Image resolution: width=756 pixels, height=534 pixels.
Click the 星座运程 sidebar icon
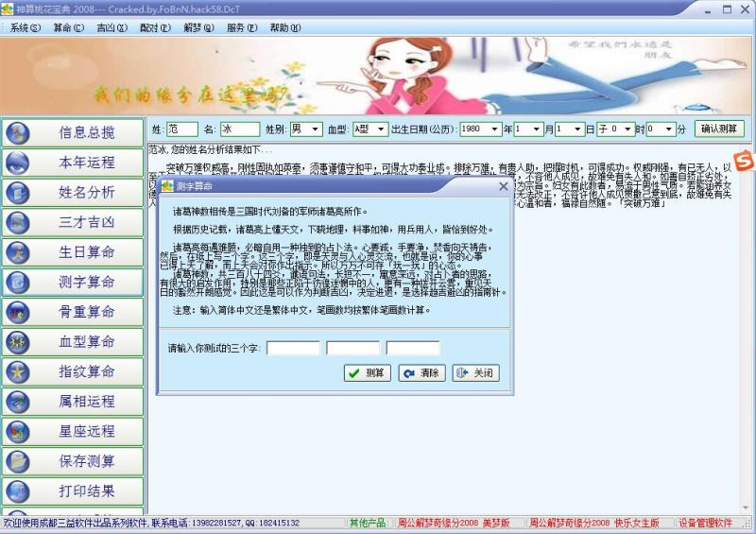[x=18, y=432]
